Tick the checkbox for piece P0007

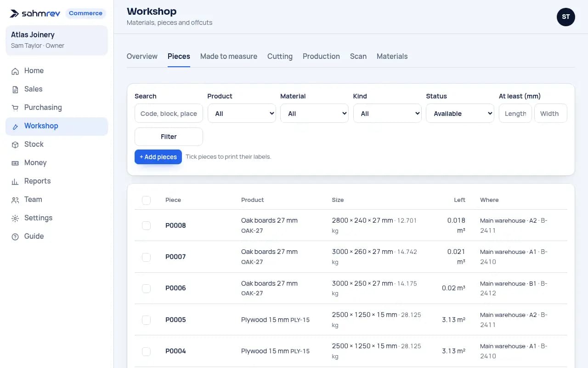pos(146,257)
